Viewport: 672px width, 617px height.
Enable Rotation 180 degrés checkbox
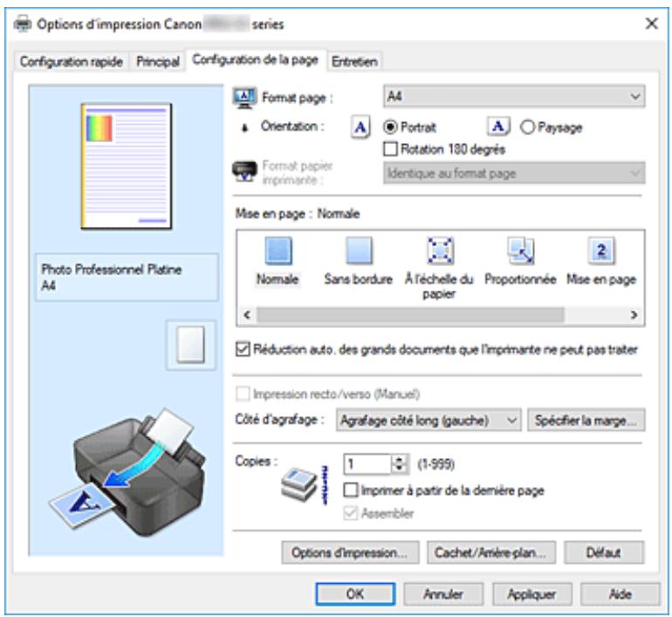390,149
